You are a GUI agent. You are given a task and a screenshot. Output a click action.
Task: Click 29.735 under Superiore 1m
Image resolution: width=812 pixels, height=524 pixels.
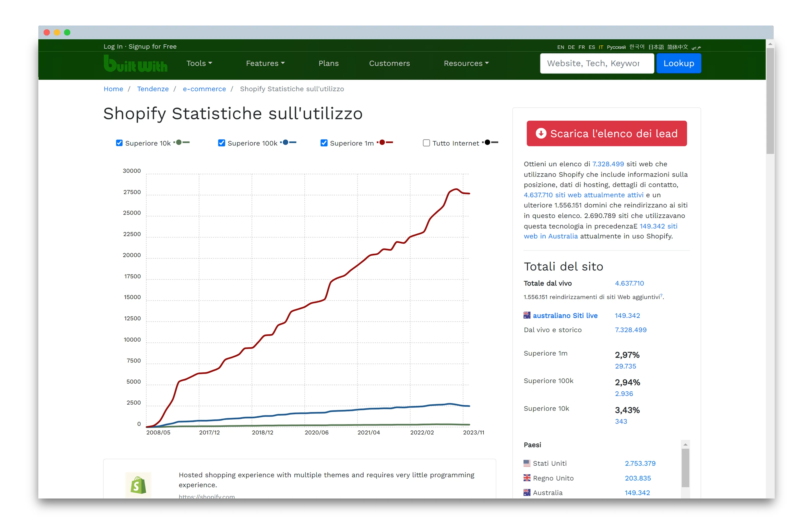tap(625, 366)
